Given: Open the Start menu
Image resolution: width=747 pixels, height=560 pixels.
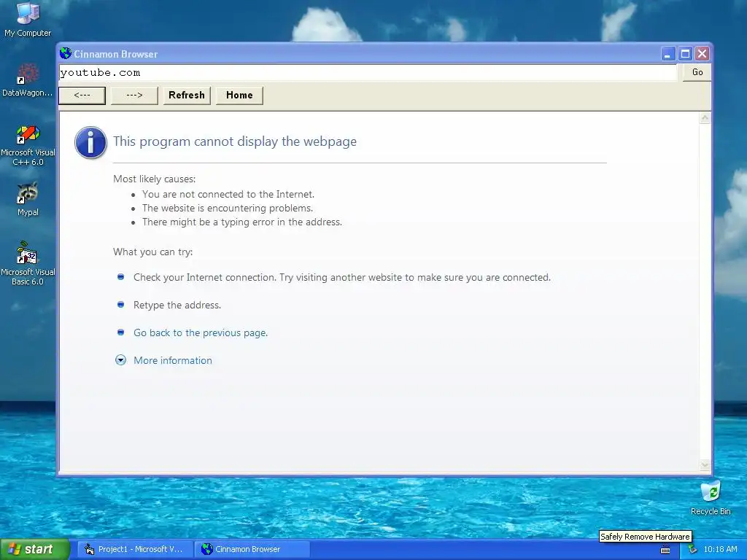Looking at the screenshot, I should [x=34, y=550].
